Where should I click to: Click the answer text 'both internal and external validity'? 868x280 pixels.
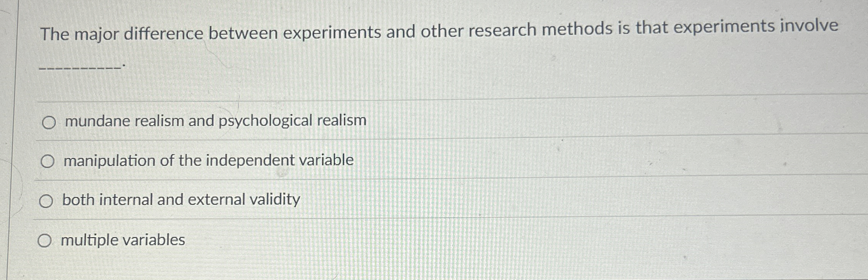[181, 199]
